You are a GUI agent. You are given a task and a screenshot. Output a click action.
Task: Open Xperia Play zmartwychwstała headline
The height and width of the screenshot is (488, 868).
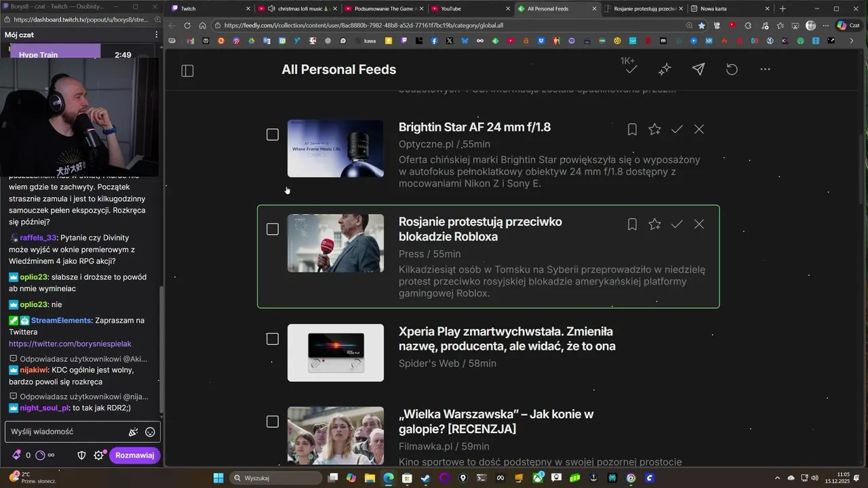(507, 339)
